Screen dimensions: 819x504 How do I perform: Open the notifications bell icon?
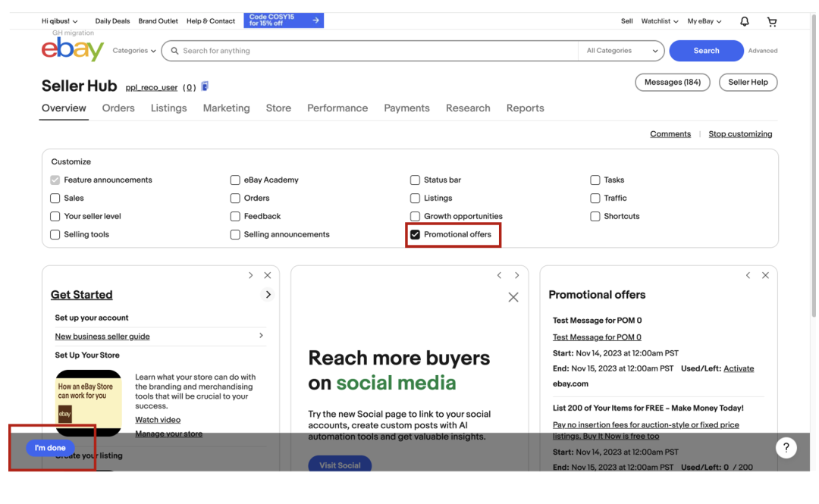tap(745, 21)
